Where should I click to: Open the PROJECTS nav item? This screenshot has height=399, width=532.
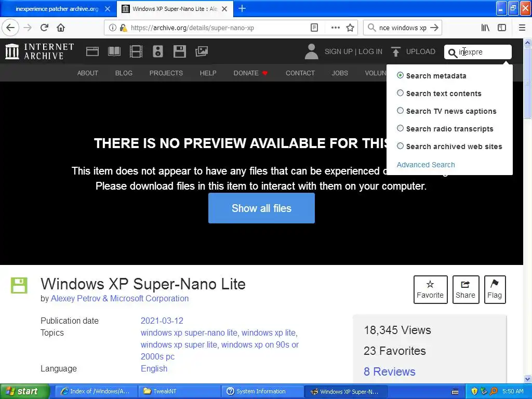(166, 73)
